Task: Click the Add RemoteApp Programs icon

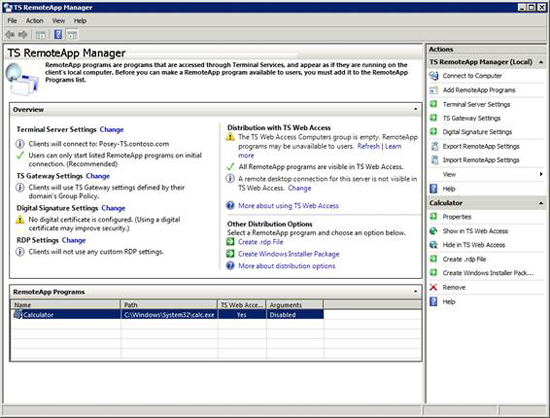Action: 434,90
